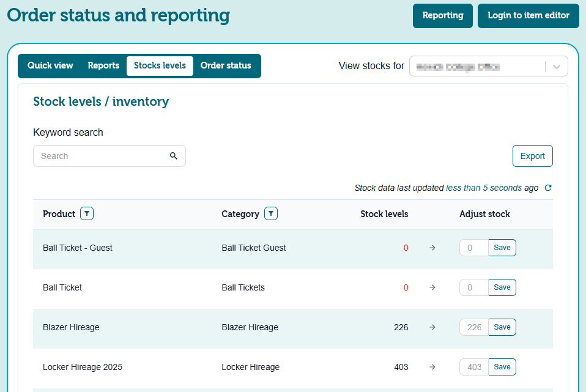The width and height of the screenshot is (586, 392).
Task: Select the Order status tab
Action: click(226, 65)
